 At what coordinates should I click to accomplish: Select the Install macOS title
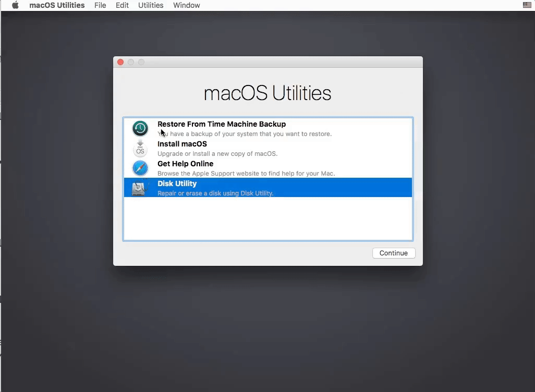[x=182, y=144]
